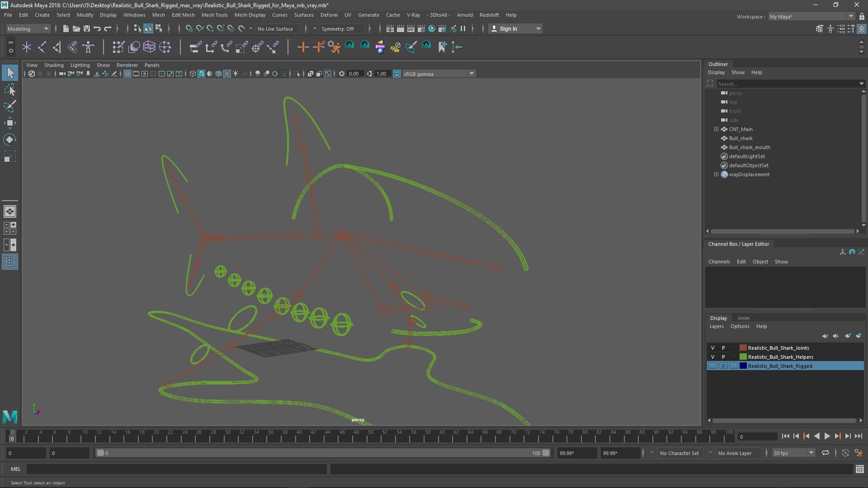Click the Realistic_Bull_Shark_Helpers green color swatch
Viewport: 868px width, 488px height.
click(x=743, y=357)
